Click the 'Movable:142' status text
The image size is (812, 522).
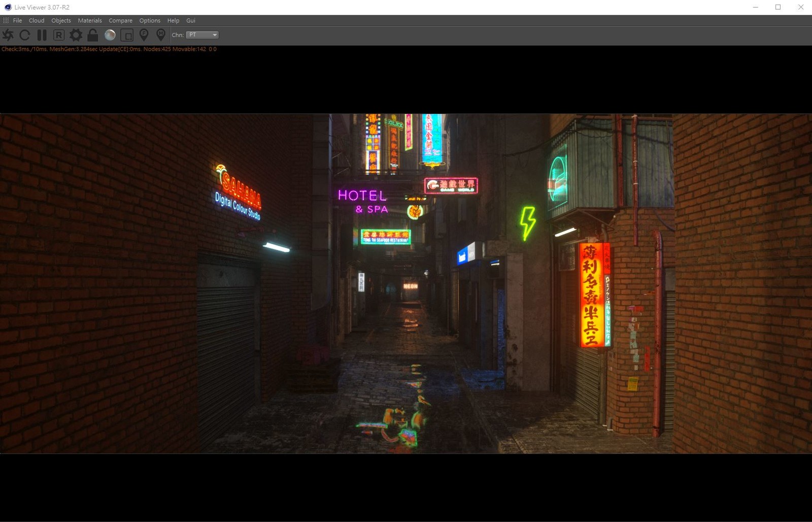point(189,49)
